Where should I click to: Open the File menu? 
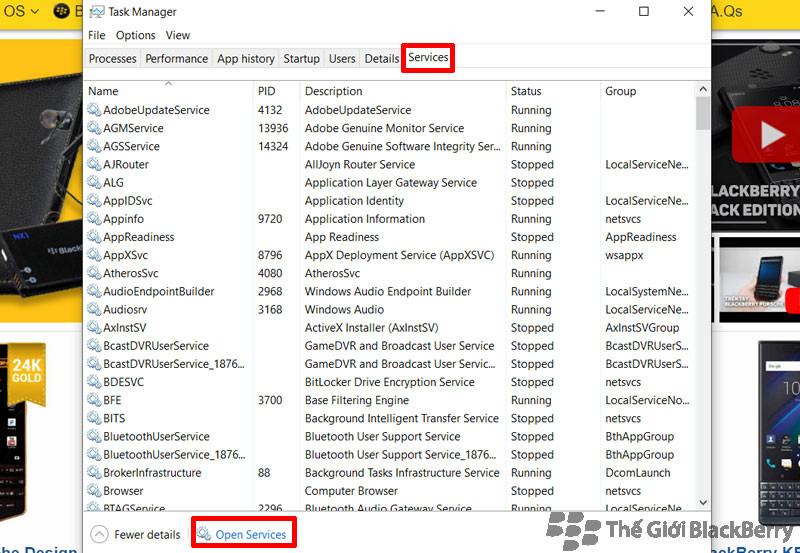[x=97, y=35]
